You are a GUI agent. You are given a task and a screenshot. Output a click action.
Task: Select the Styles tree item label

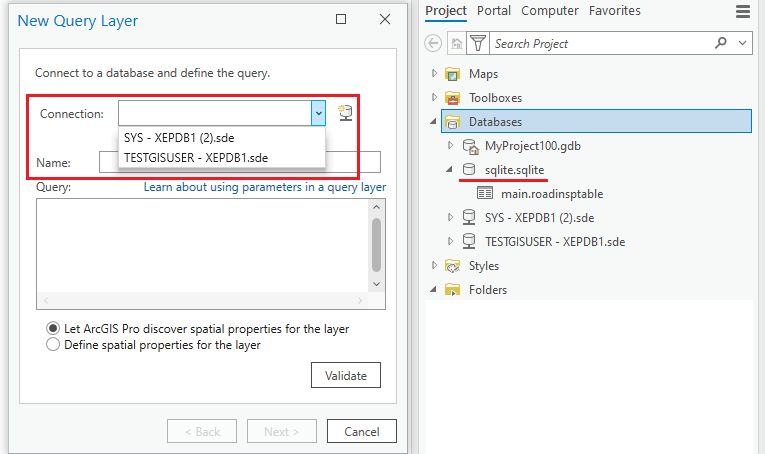coord(484,266)
